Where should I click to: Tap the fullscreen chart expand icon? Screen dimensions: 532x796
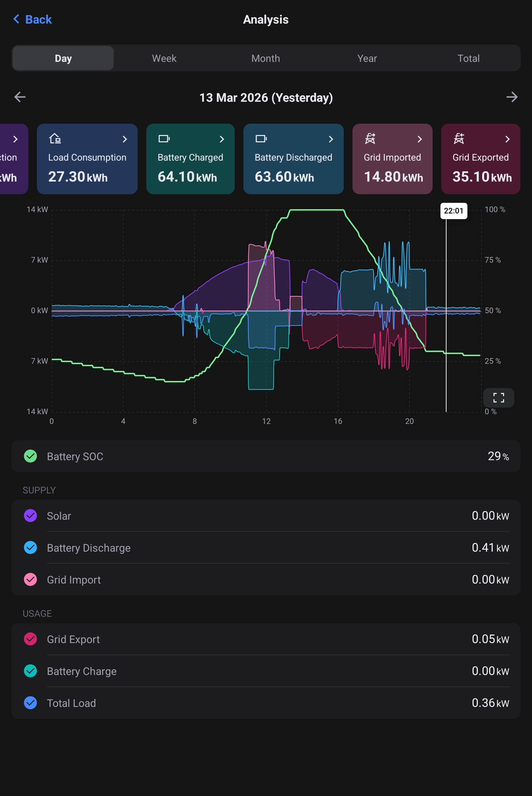coord(498,397)
